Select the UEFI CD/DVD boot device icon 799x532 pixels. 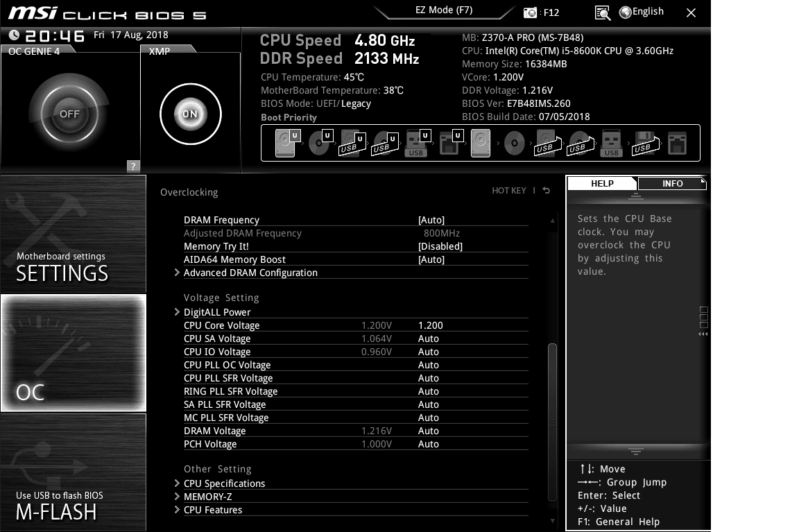[320, 143]
